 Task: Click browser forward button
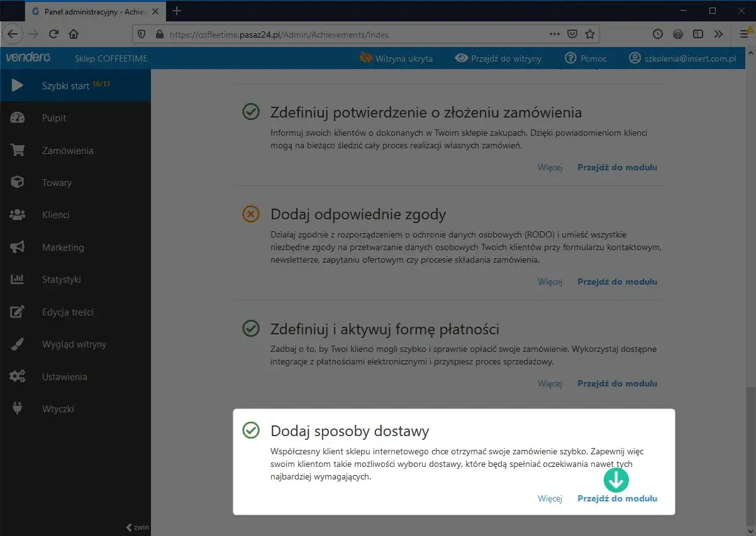(33, 34)
